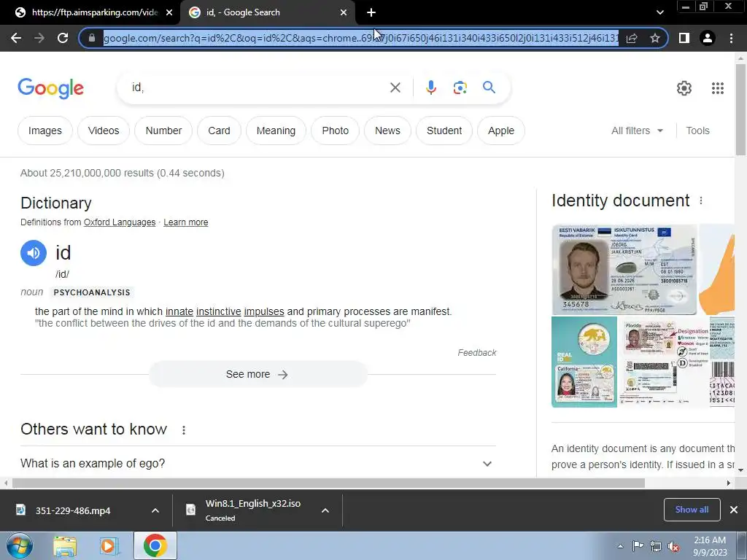The width and height of the screenshot is (747, 560).
Task: Follow the 'innate' word link
Action: click(x=179, y=311)
